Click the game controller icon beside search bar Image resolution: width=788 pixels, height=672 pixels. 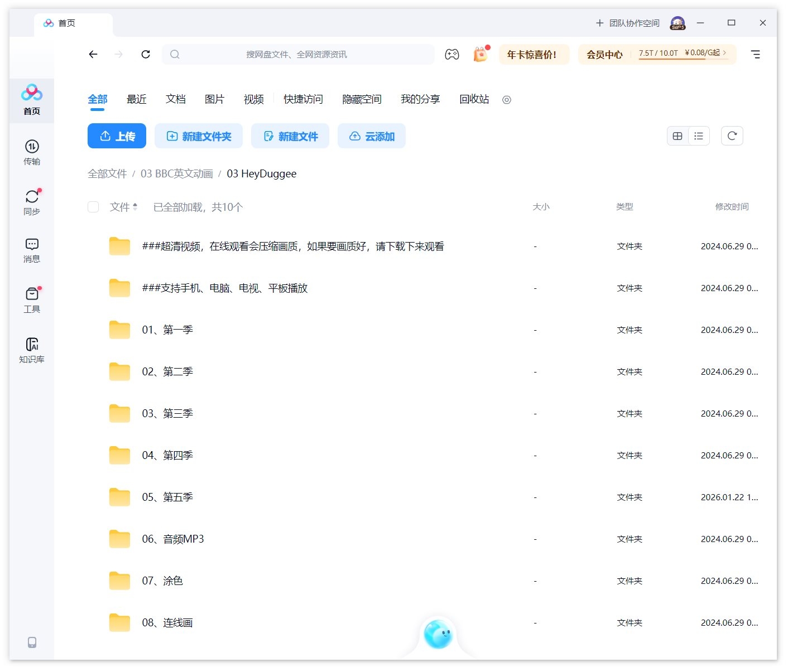tap(452, 54)
